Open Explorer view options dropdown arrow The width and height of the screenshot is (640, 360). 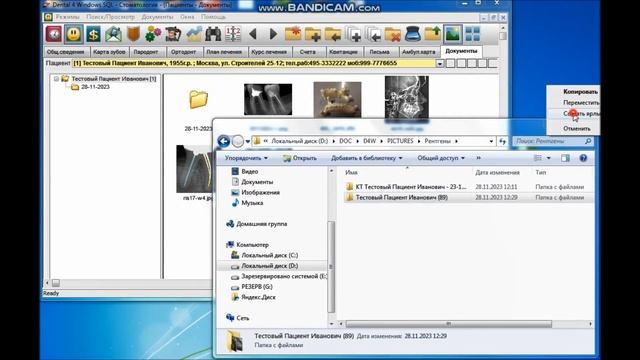[549, 158]
